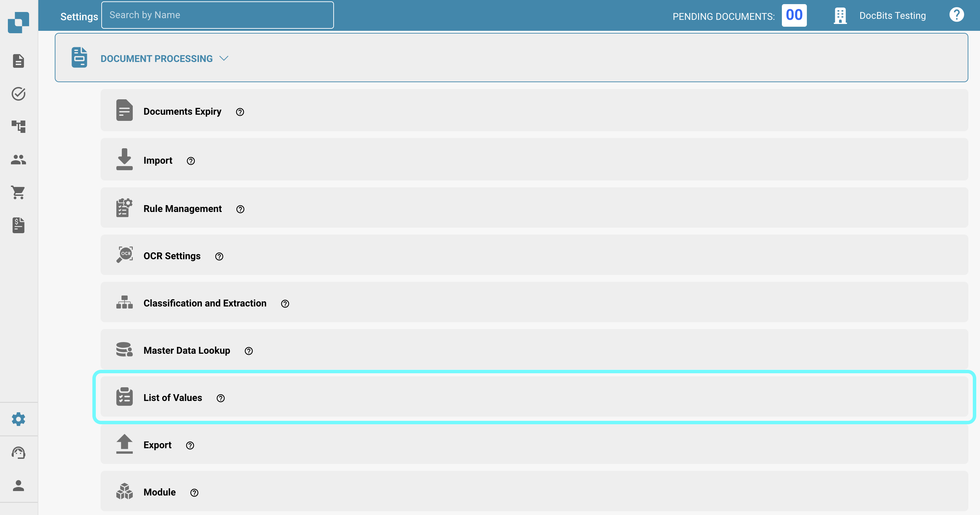Open the users group sidebar icon
Viewport: 980px width, 515px height.
point(18,160)
